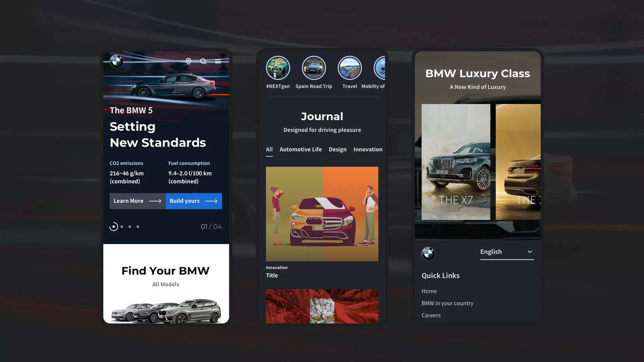Switch to the Automotive Life tab
The height and width of the screenshot is (362, 644).
click(301, 149)
